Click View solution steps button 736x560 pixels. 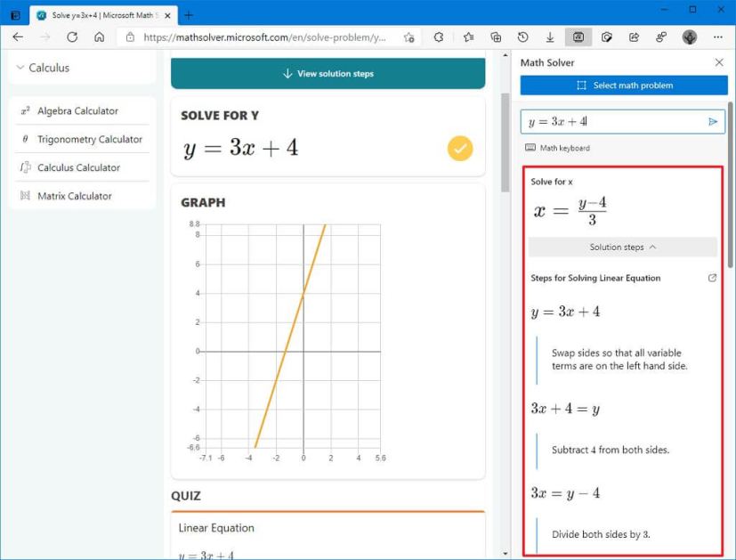[328, 74]
